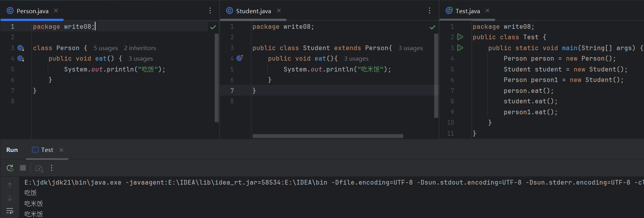The image size is (644, 218).
Task: Click the horizontal scrollbar in Student.java editor
Action: 328,136
